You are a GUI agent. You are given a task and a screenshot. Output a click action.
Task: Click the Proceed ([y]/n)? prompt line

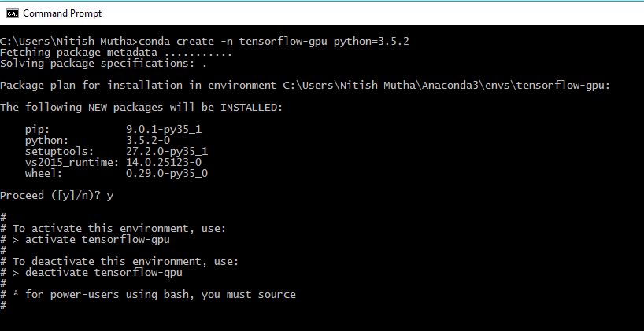(x=57, y=196)
